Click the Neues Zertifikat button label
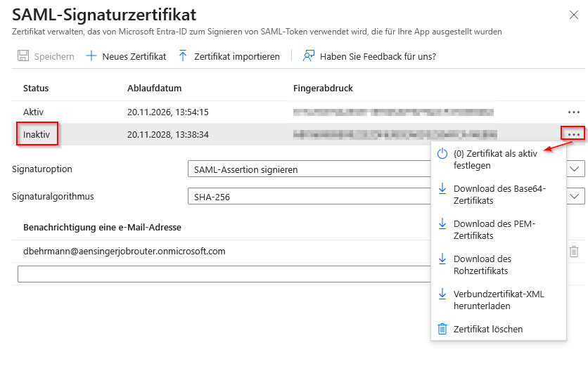 (134, 57)
